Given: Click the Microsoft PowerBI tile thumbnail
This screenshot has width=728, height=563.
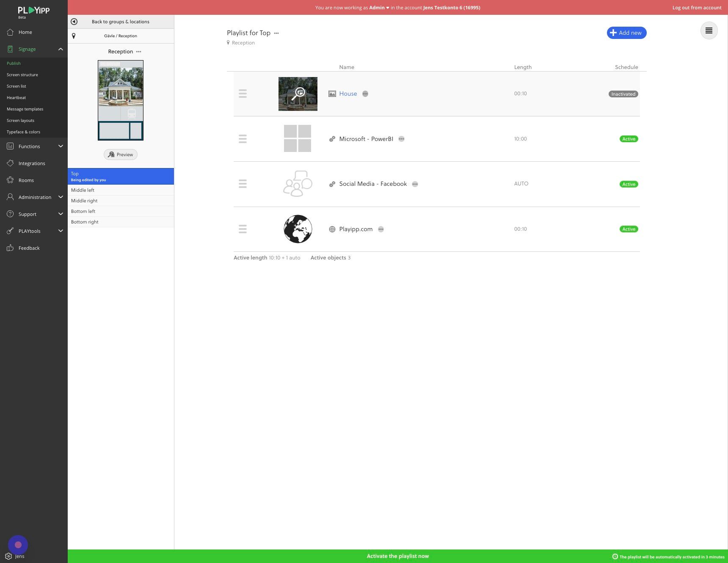Looking at the screenshot, I should 298,138.
